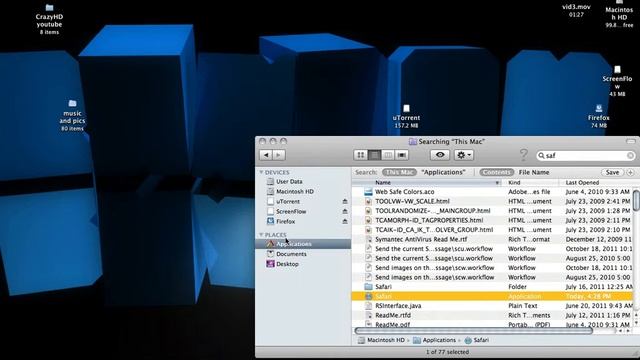Select Macintosh HD desktop drive
Image resolution: width=640 pixels, height=360 pixels.
pyautogui.click(x=619, y=14)
